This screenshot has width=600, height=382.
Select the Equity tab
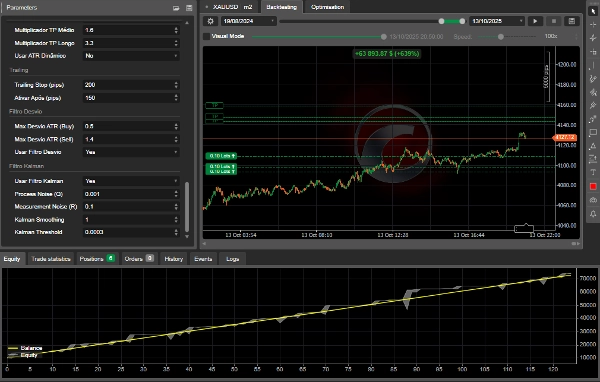tap(12, 259)
